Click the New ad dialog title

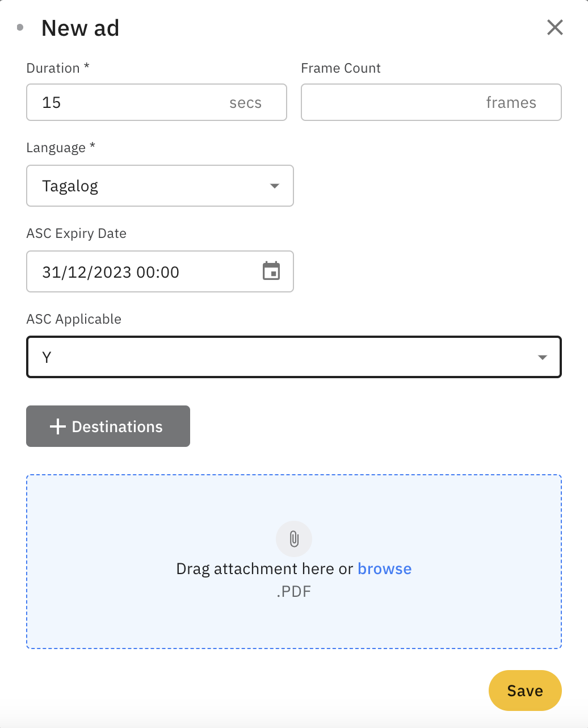pos(80,27)
